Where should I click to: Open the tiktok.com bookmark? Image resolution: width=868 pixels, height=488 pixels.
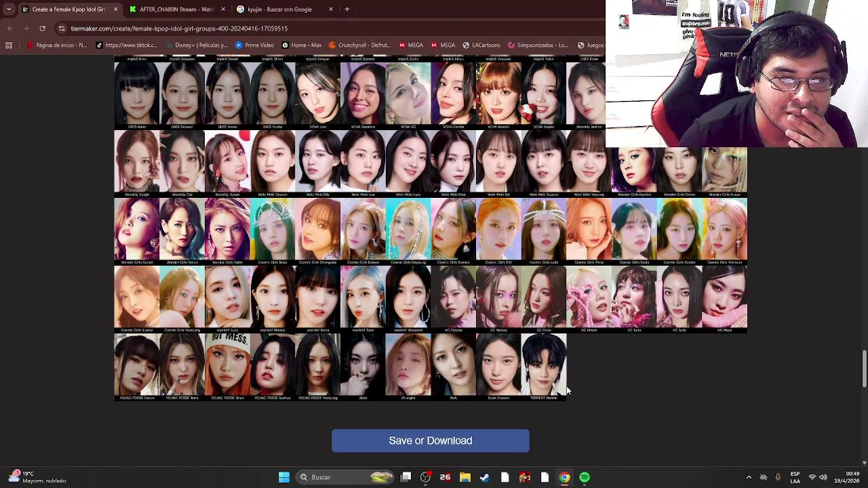(x=127, y=45)
